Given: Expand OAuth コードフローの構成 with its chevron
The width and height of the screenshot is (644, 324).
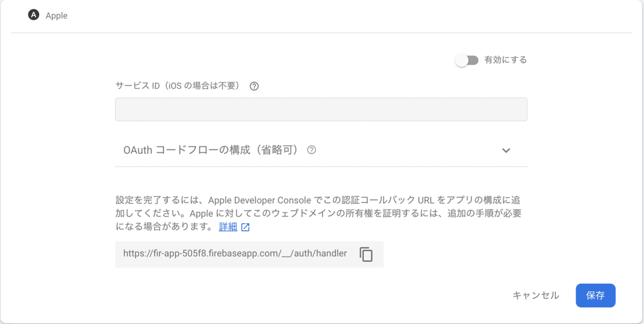Looking at the screenshot, I should click(506, 150).
